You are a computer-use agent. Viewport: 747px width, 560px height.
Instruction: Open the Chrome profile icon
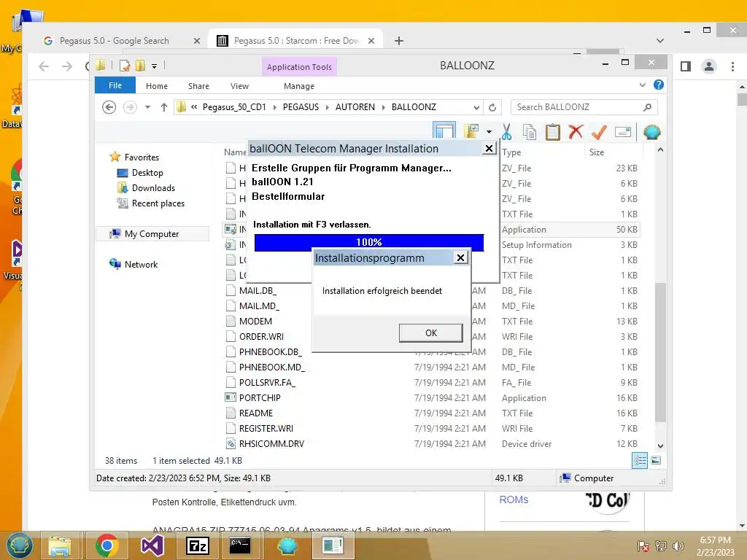tap(709, 66)
